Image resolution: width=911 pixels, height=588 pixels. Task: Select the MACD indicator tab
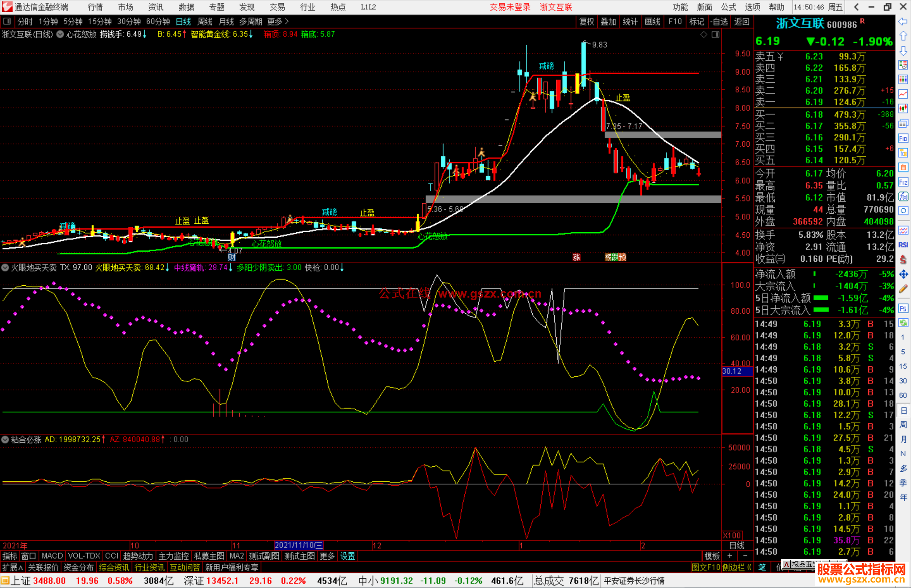52,556
